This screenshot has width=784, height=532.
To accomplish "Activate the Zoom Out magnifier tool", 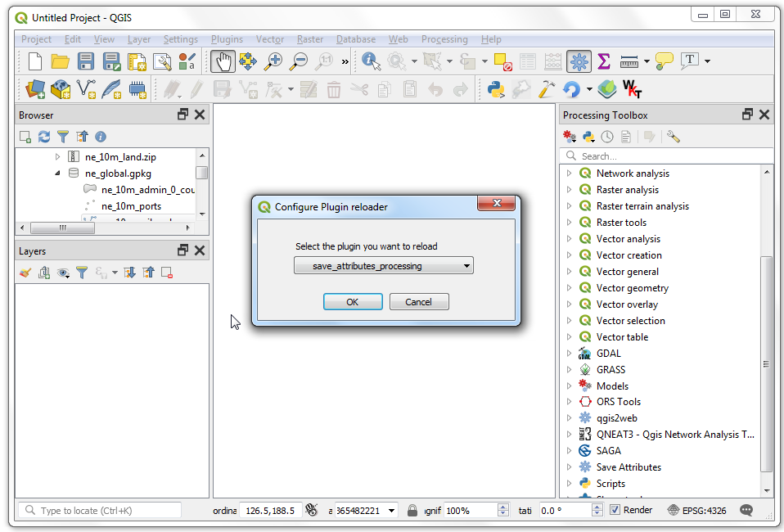I will click(299, 61).
